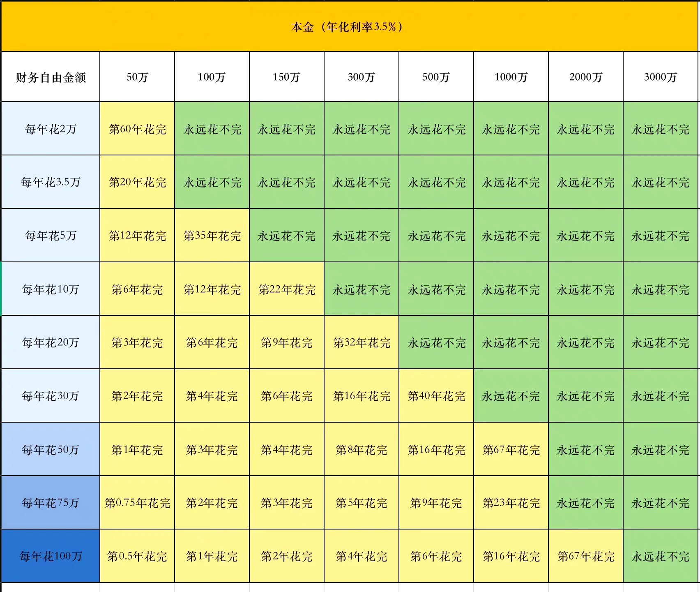Screen dimensions: 700x592
Task: Click 第16年花完 in the 每年花100万 row
Action: [x=511, y=556]
